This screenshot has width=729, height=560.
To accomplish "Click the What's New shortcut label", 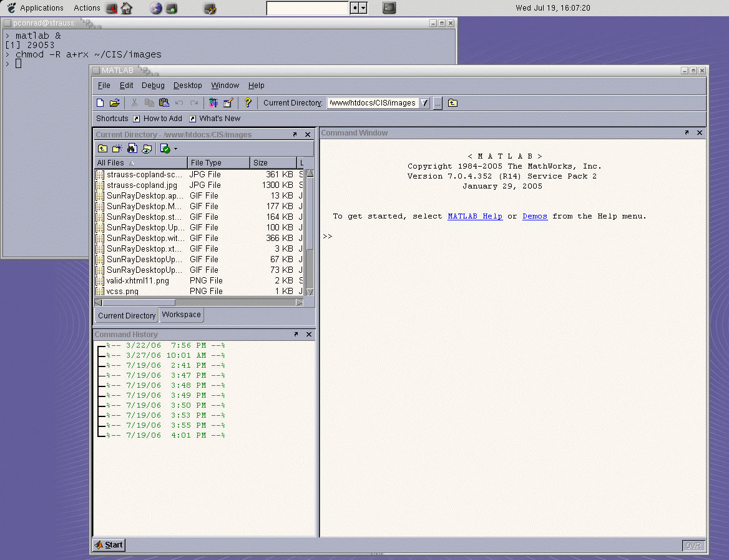I will pyautogui.click(x=220, y=119).
